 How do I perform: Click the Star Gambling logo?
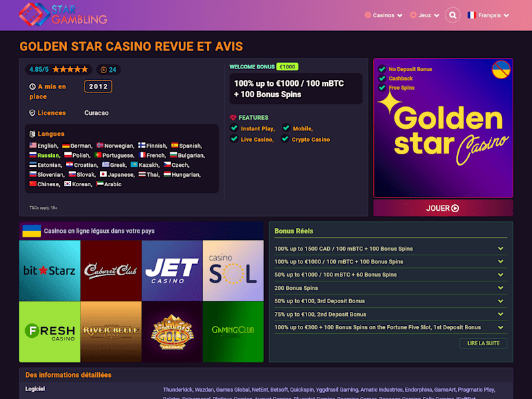tap(63, 15)
